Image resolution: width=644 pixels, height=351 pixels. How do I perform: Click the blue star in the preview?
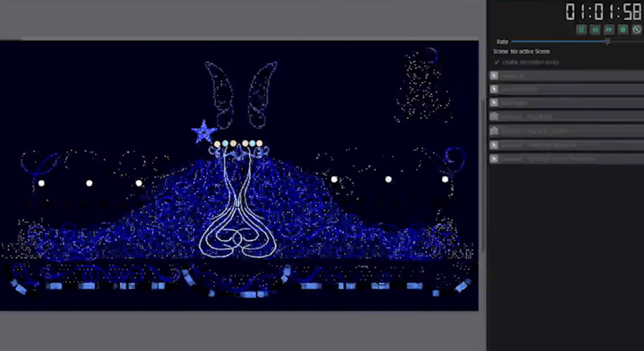(204, 132)
